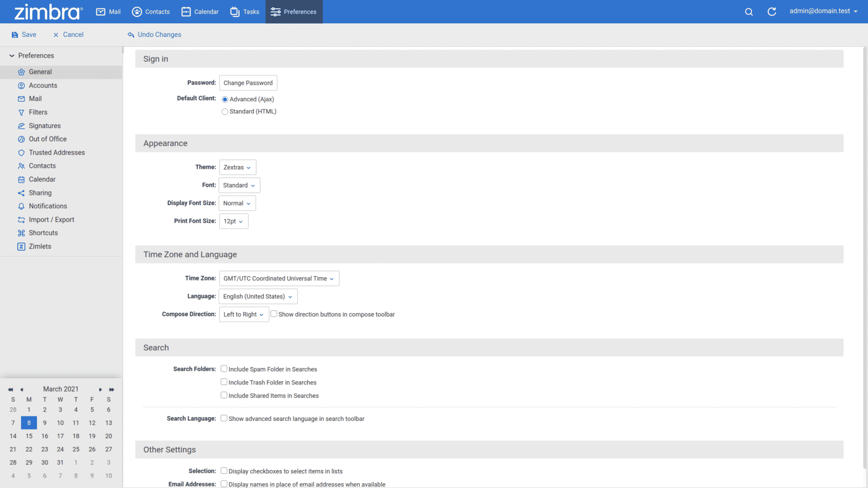Select the Out of Office icon
This screenshot has height=488, width=868.
pos(21,139)
